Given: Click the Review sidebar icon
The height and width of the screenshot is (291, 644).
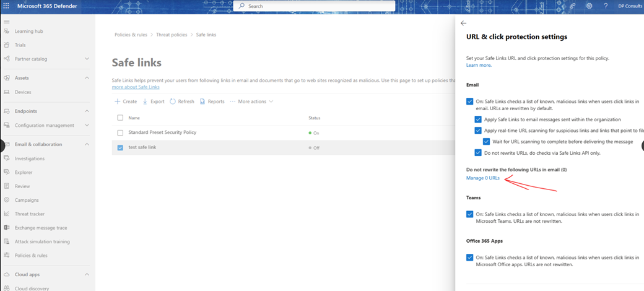Looking at the screenshot, I should 7,186.
